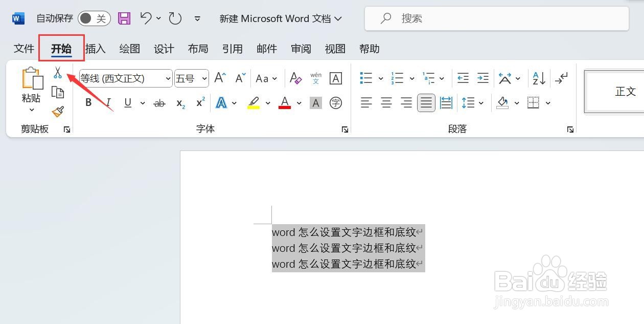Toggle Bold formatting
Viewport: 644px width, 324px height.
[88, 103]
